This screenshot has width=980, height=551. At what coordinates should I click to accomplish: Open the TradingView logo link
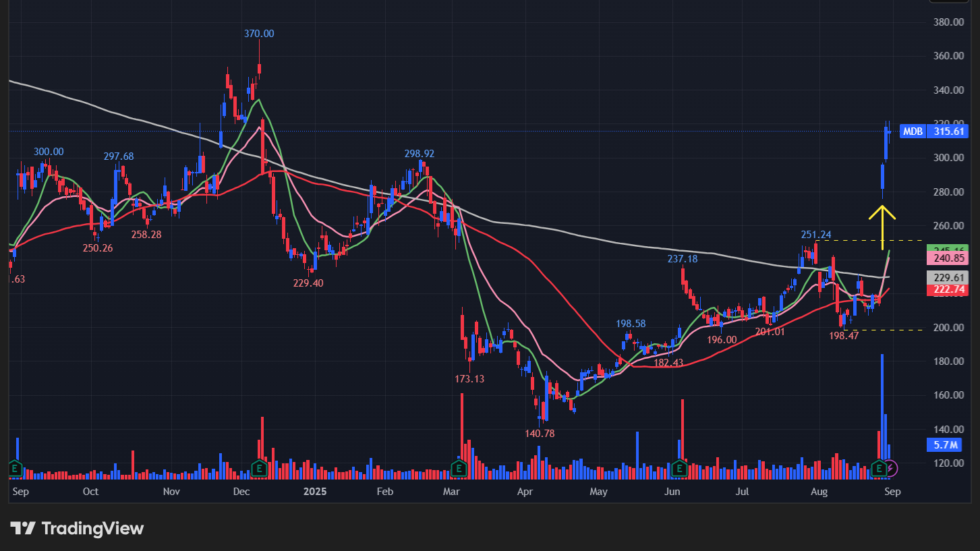pyautogui.click(x=77, y=529)
